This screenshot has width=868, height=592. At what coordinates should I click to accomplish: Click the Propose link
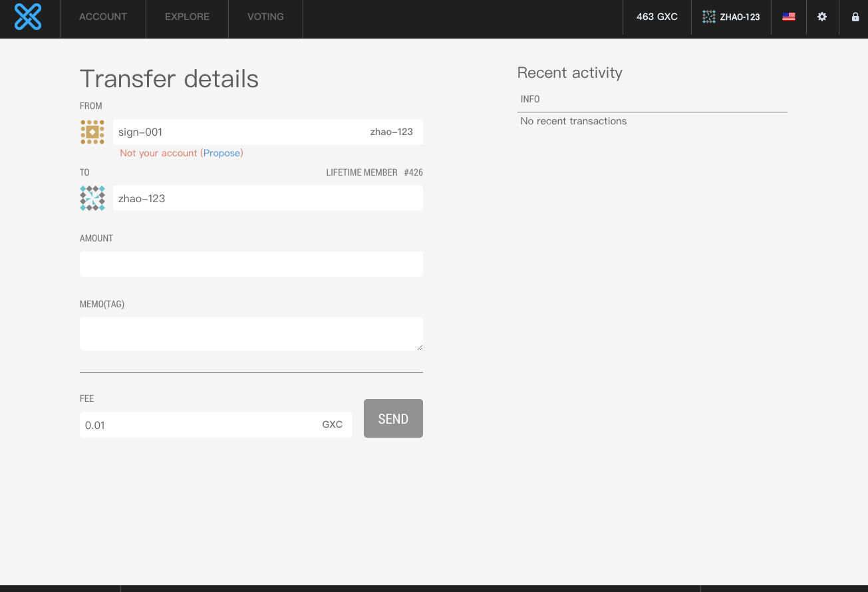click(x=222, y=153)
